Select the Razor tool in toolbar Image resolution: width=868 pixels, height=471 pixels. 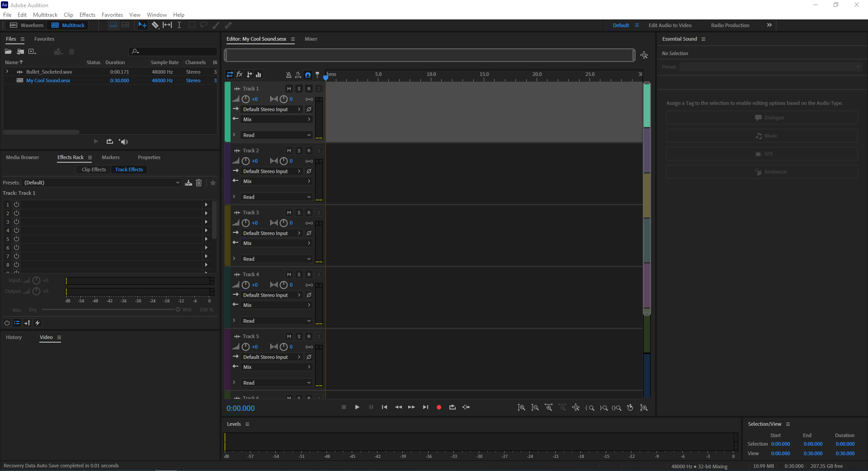[x=155, y=25]
